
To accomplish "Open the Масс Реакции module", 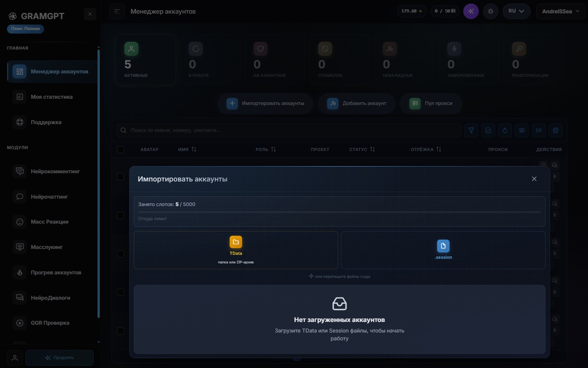I will pyautogui.click(x=51, y=222).
